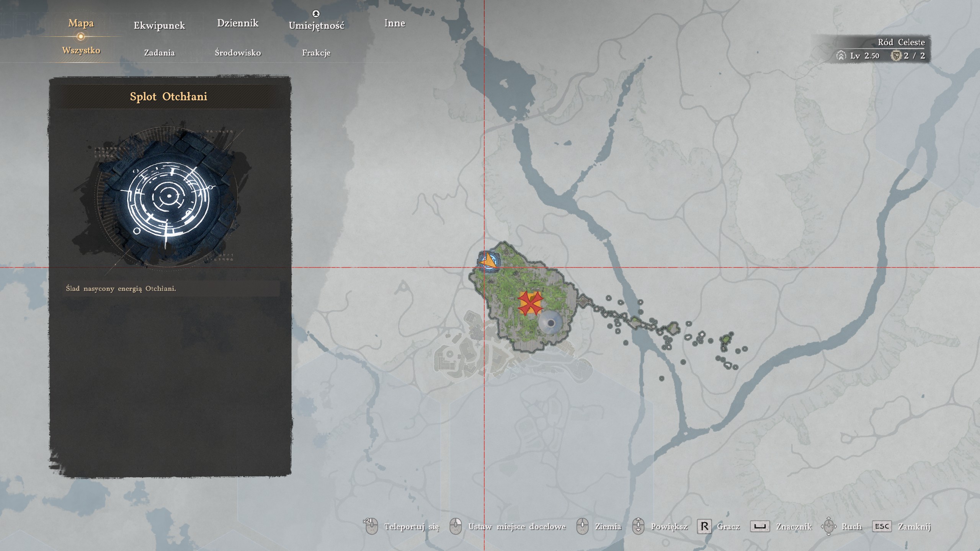The width and height of the screenshot is (980, 551).
Task: Click Ustaw miejsce docelowe label
Action: pyautogui.click(x=517, y=527)
